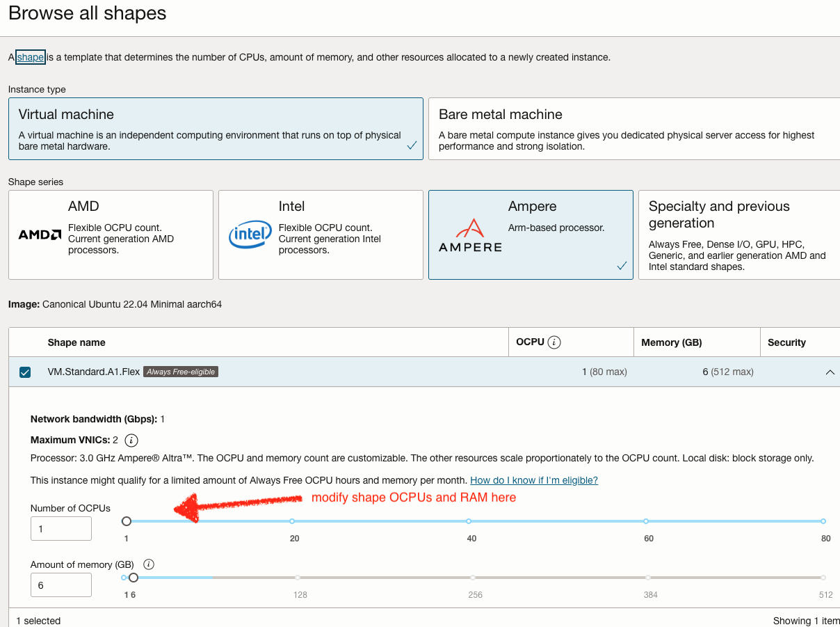This screenshot has width=840, height=627.
Task: Choose the Ampere shape series card
Action: (x=531, y=235)
